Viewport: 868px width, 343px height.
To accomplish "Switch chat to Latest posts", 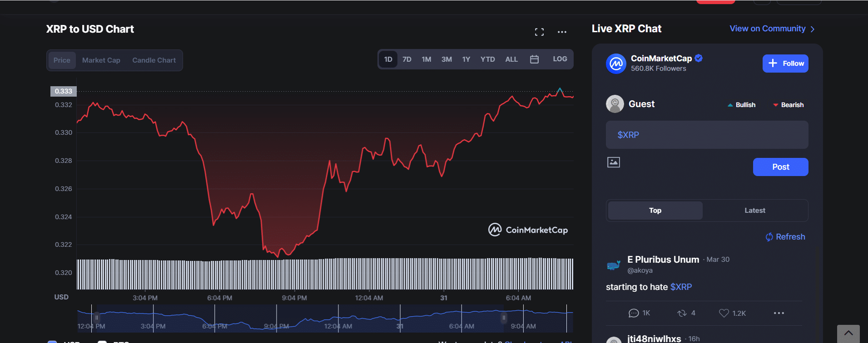I will [755, 211].
